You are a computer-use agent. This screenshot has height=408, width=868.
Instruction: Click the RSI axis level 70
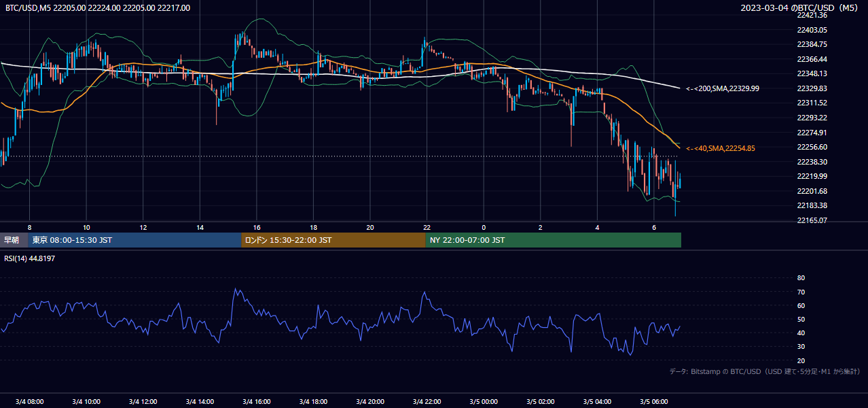(801, 292)
